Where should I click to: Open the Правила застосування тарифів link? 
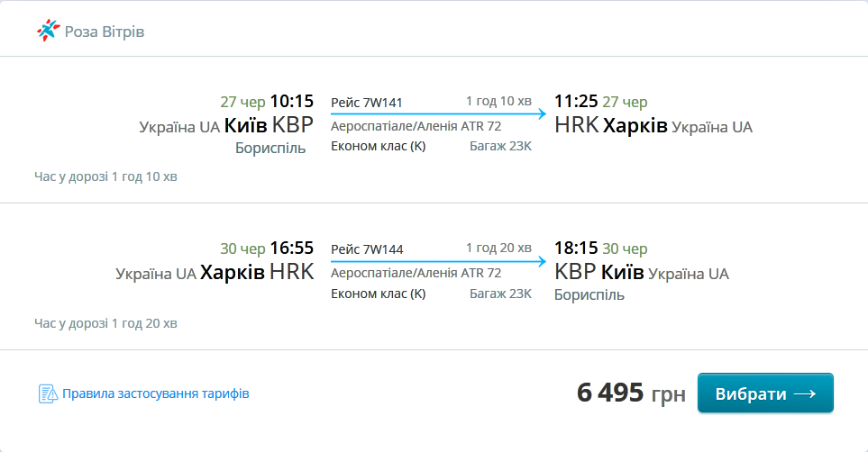pos(155,393)
